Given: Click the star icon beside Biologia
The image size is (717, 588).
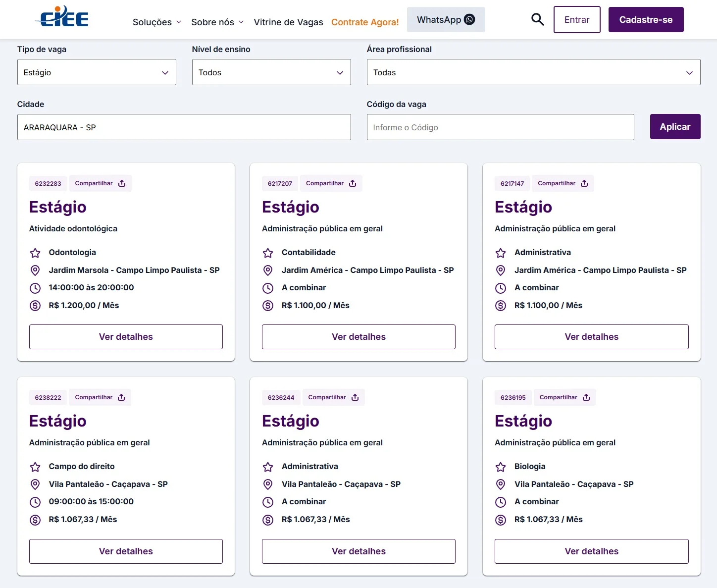Looking at the screenshot, I should coord(501,467).
